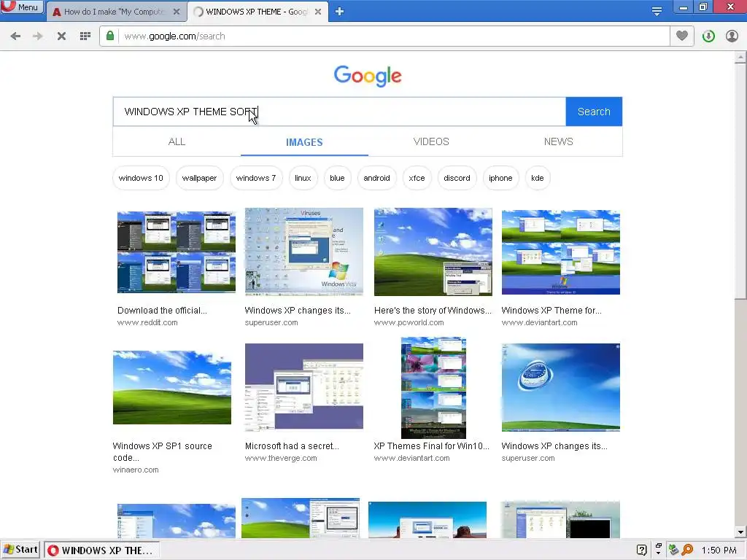Switch to the ALL results tab
The width and height of the screenshot is (747, 560).
[x=177, y=141]
